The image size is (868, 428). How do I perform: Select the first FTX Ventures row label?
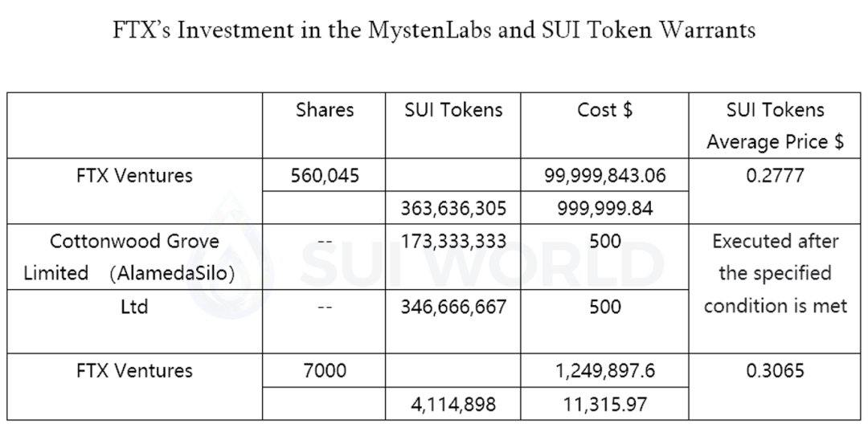click(x=134, y=176)
